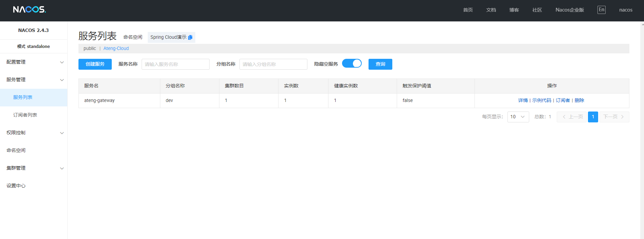Switch to the Ateng-Cloud namespace
This screenshot has width=644, height=239.
click(116, 49)
